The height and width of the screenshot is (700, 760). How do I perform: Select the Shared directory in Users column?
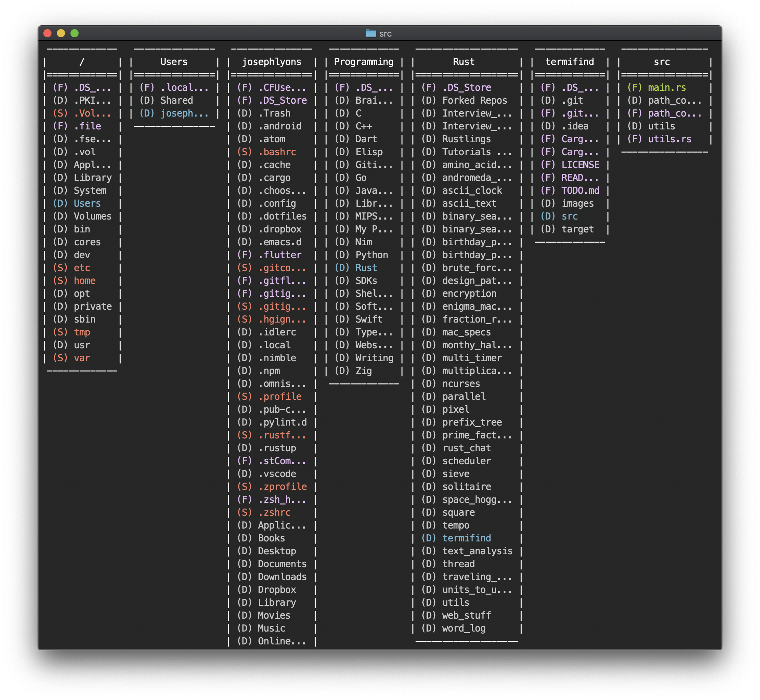pyautogui.click(x=176, y=100)
